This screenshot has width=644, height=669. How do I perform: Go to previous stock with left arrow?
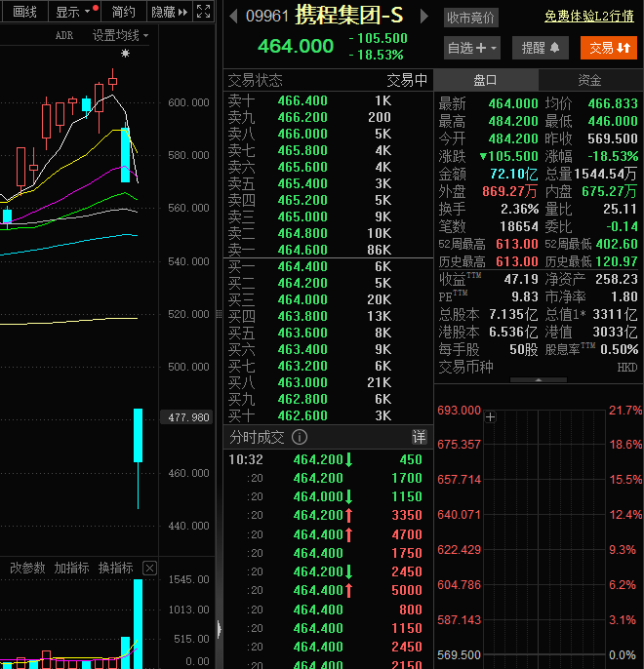click(x=233, y=17)
